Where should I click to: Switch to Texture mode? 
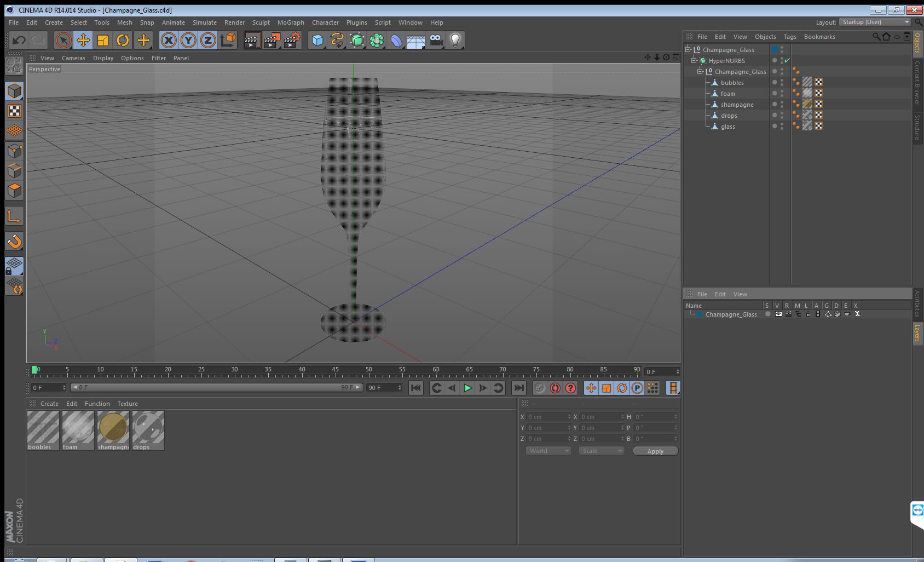(x=14, y=111)
